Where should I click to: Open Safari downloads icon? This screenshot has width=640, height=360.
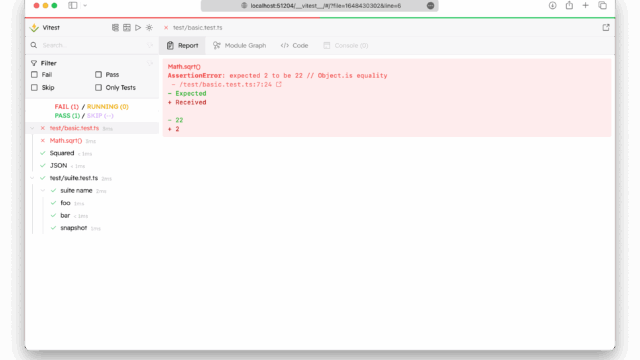(552, 6)
